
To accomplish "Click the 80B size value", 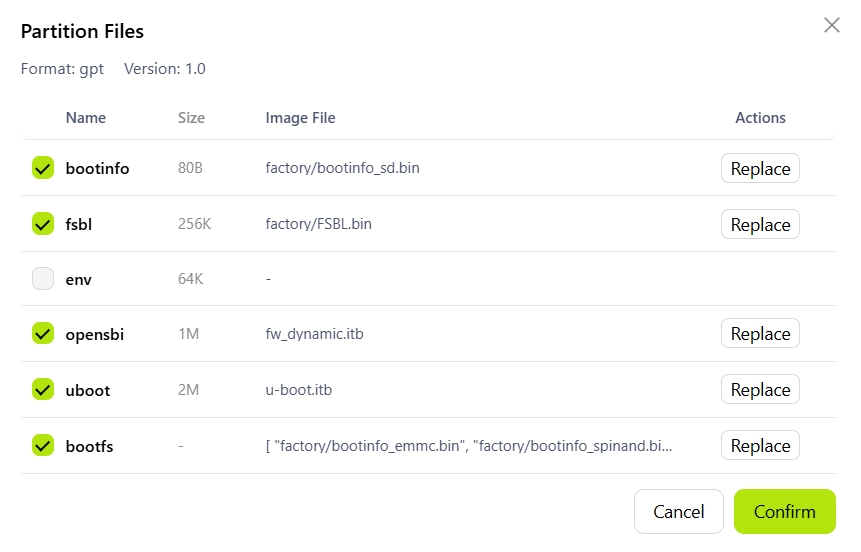I will tap(190, 168).
